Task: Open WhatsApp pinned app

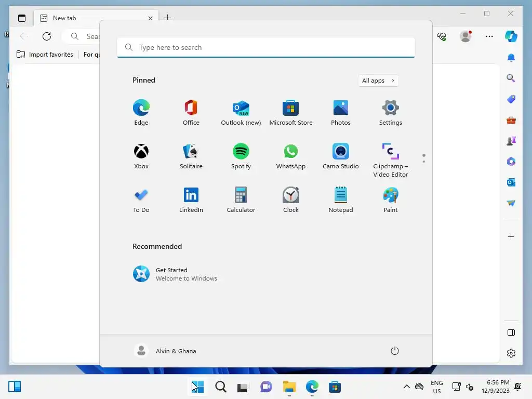Action: (291, 156)
